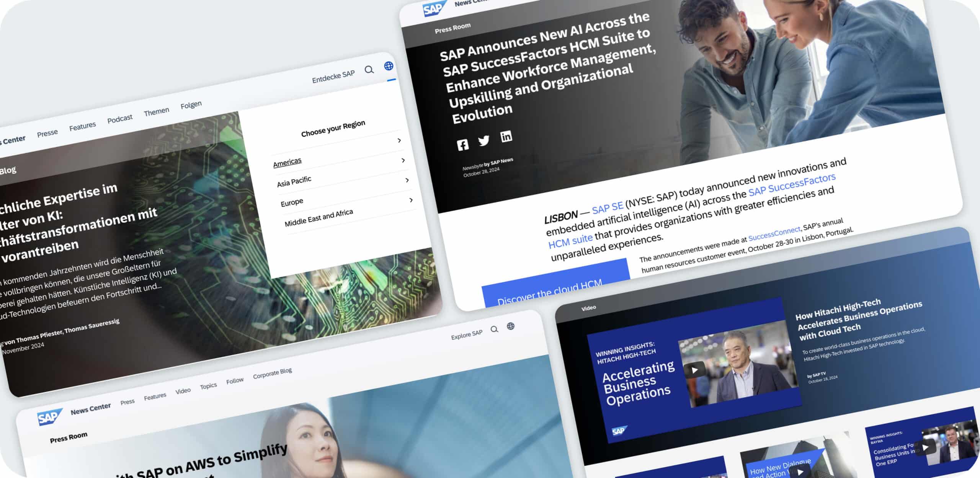This screenshot has height=478, width=980.
Task: Share article on LinkedIn
Action: 506,136
